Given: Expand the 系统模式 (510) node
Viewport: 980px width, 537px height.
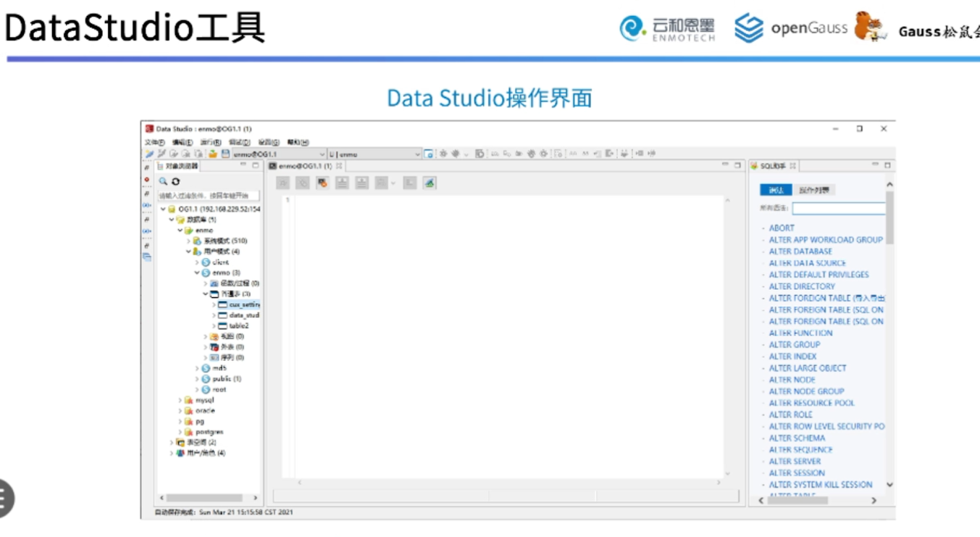Looking at the screenshot, I should point(188,241).
